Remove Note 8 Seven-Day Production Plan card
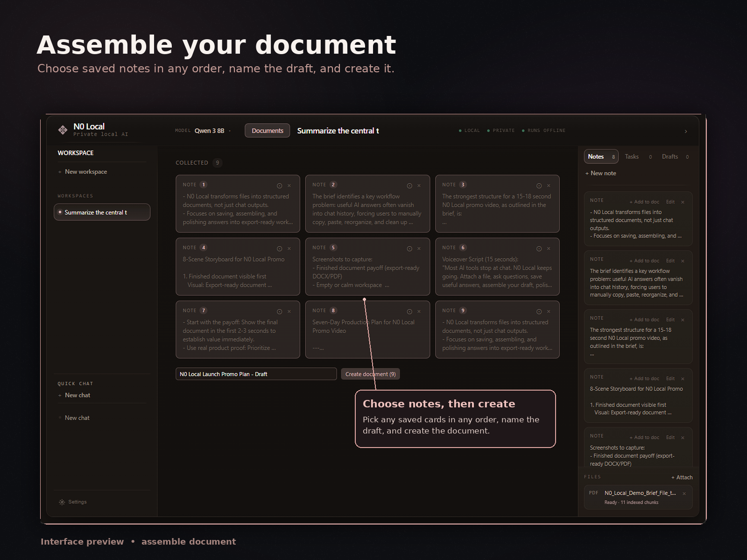The width and height of the screenshot is (747, 560). 419,312
